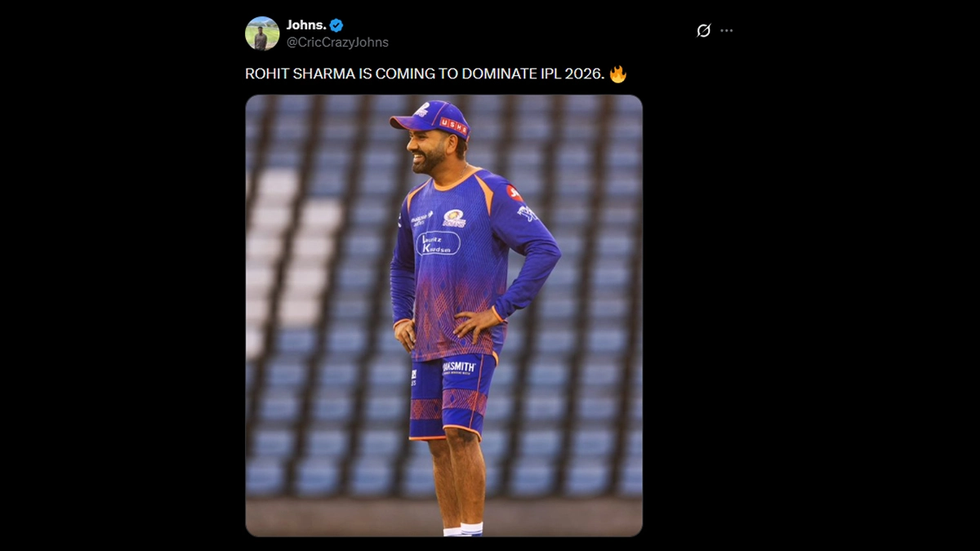Click the red sponsor patch on jersey shoulder
Viewport: 980px width, 551px height.
tap(514, 193)
